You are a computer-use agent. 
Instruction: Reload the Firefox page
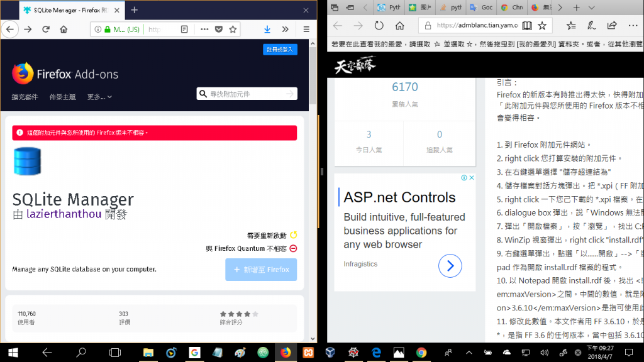point(45,30)
